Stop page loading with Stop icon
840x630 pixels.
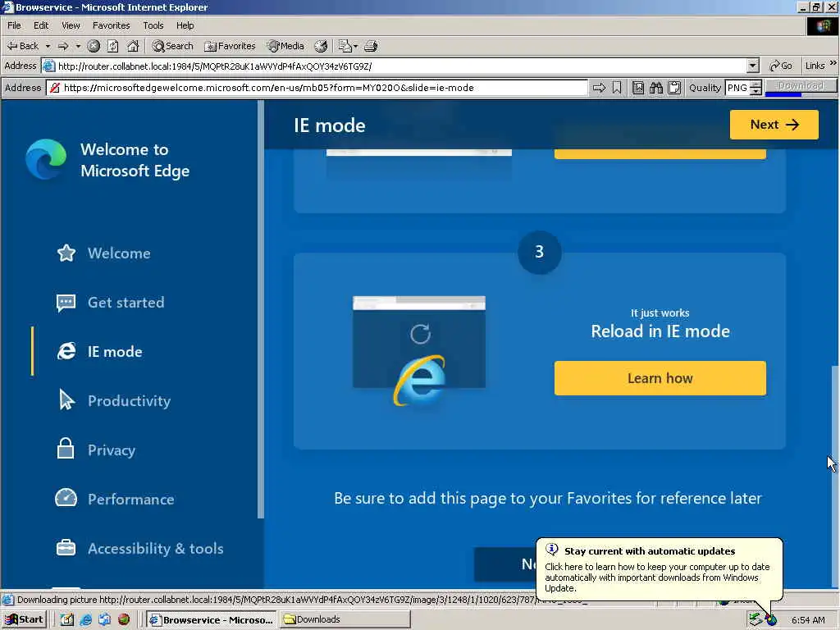[94, 46]
